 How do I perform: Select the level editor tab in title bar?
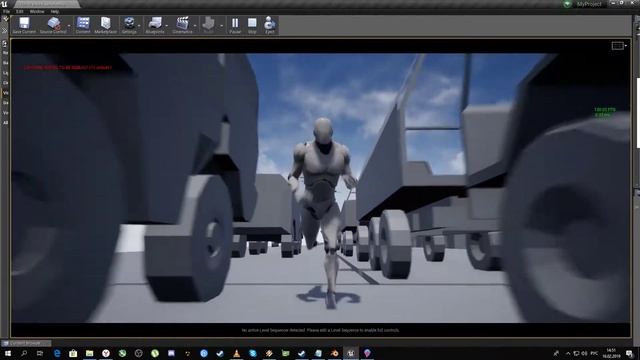[46, 4]
